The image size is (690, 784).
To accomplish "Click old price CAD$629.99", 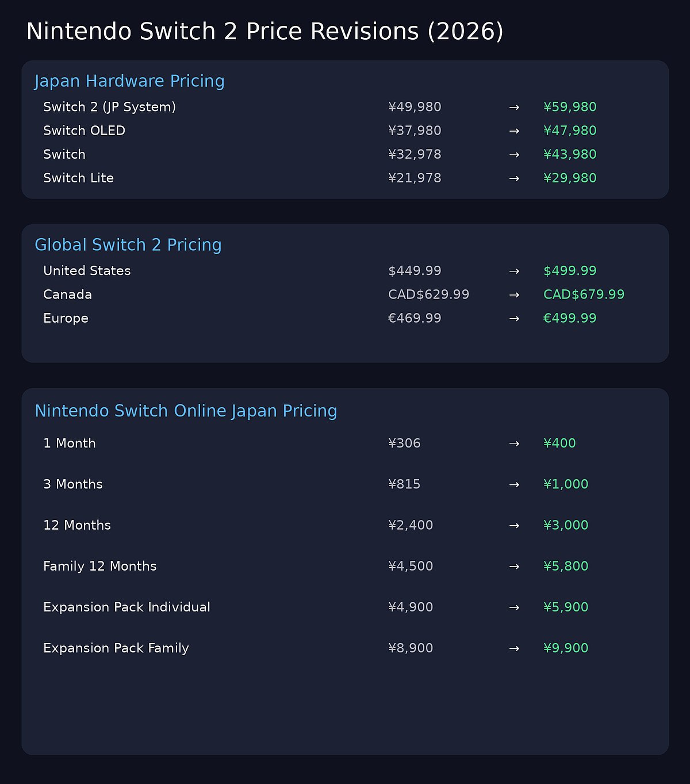I will click(x=428, y=295).
